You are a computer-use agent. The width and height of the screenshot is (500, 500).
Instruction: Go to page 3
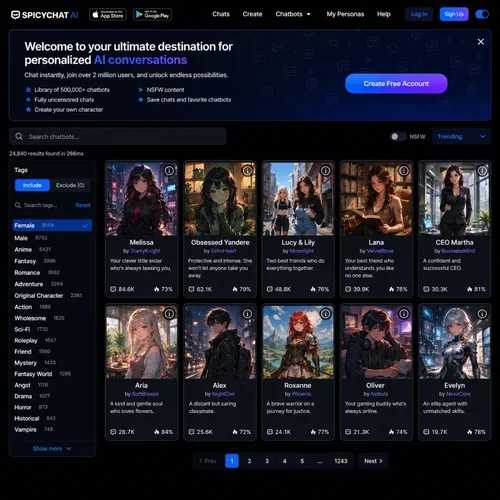point(267,461)
